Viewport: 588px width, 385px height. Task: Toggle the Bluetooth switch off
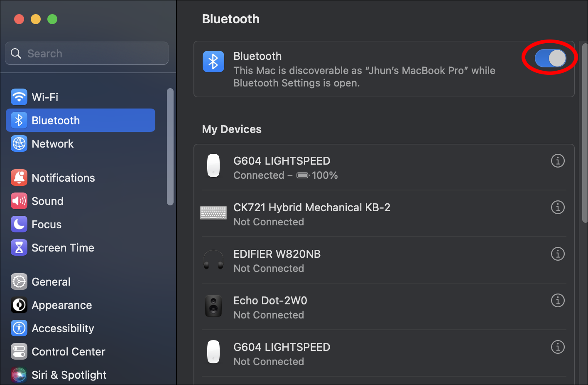tap(550, 58)
